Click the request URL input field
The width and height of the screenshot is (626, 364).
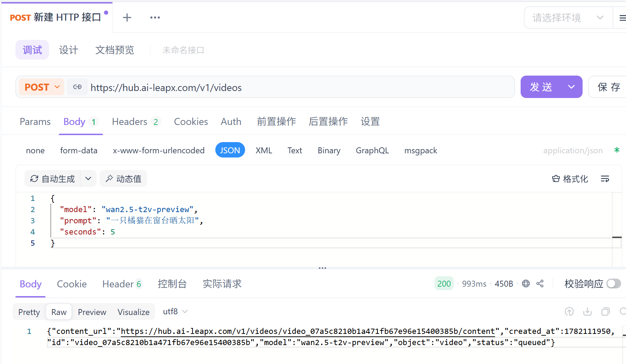pos(301,87)
